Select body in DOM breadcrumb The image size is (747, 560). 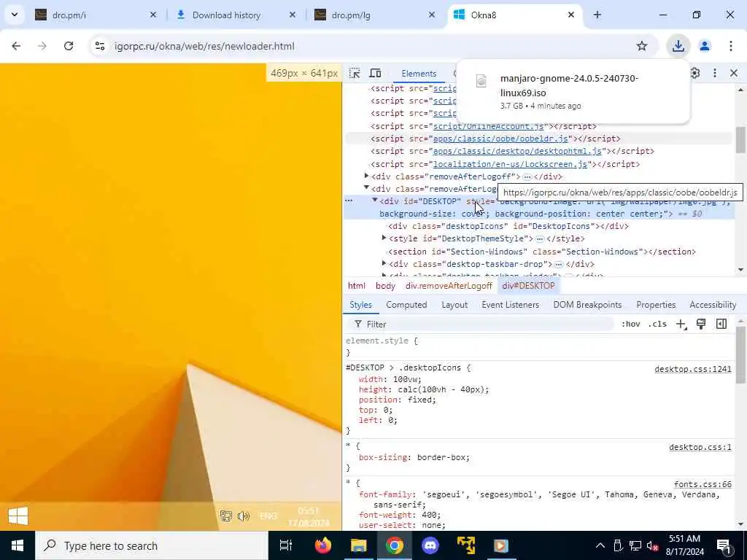coord(385,286)
